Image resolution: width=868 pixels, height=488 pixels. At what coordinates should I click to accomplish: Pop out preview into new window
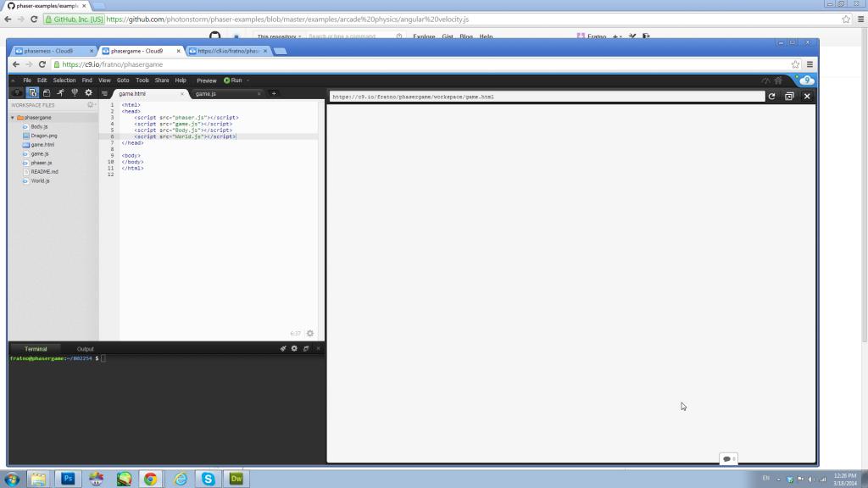point(789,97)
